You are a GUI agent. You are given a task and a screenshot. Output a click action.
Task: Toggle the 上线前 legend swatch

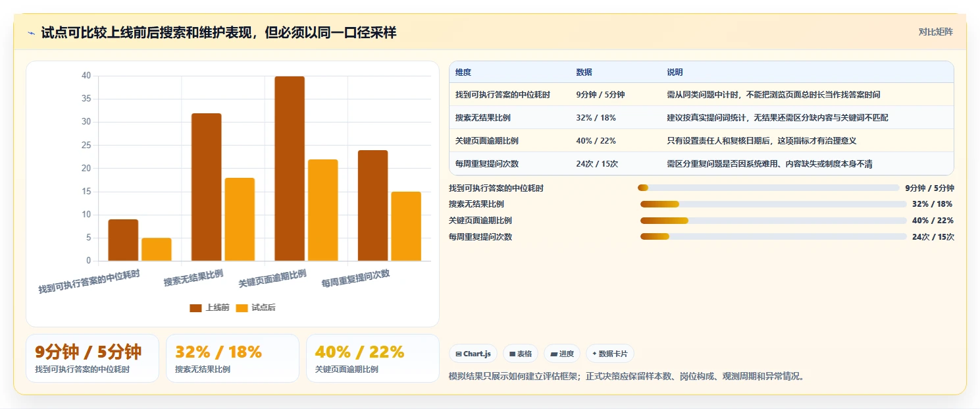(x=195, y=308)
